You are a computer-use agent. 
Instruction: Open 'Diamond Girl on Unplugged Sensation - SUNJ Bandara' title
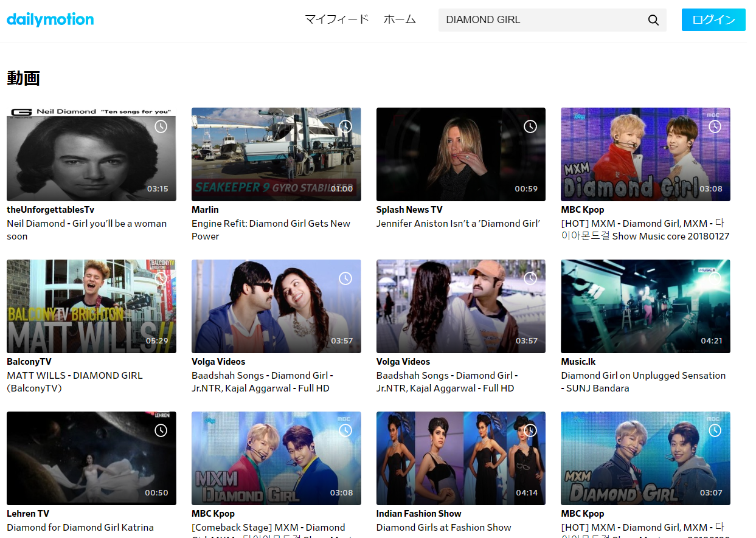click(x=643, y=382)
